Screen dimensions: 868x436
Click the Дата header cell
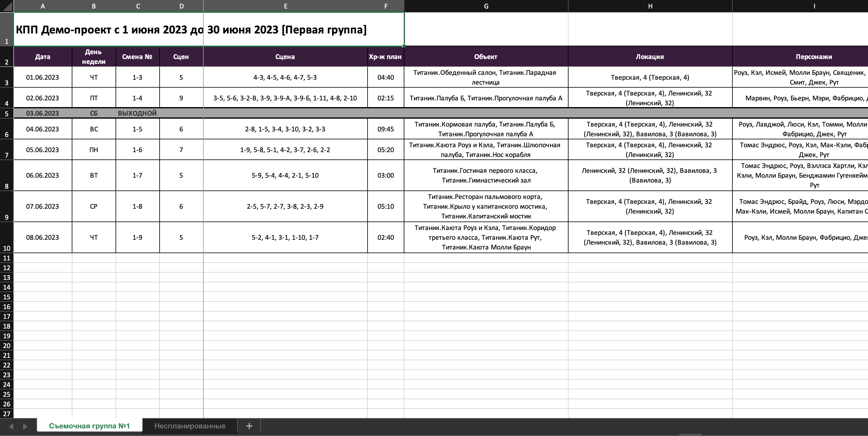pyautogui.click(x=43, y=57)
